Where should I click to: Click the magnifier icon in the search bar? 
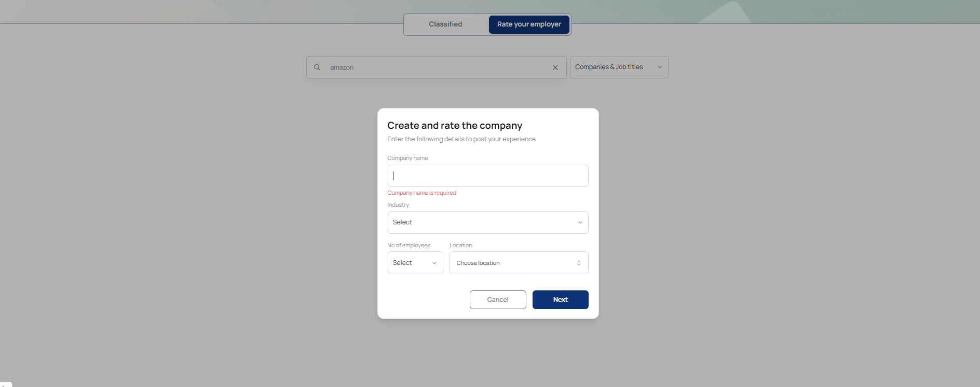(317, 68)
